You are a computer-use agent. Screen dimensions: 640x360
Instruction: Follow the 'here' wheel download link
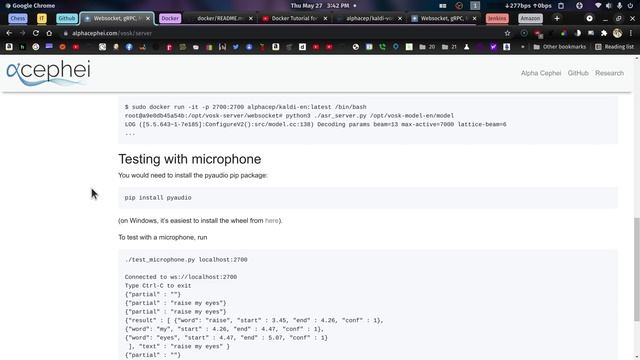271,221
